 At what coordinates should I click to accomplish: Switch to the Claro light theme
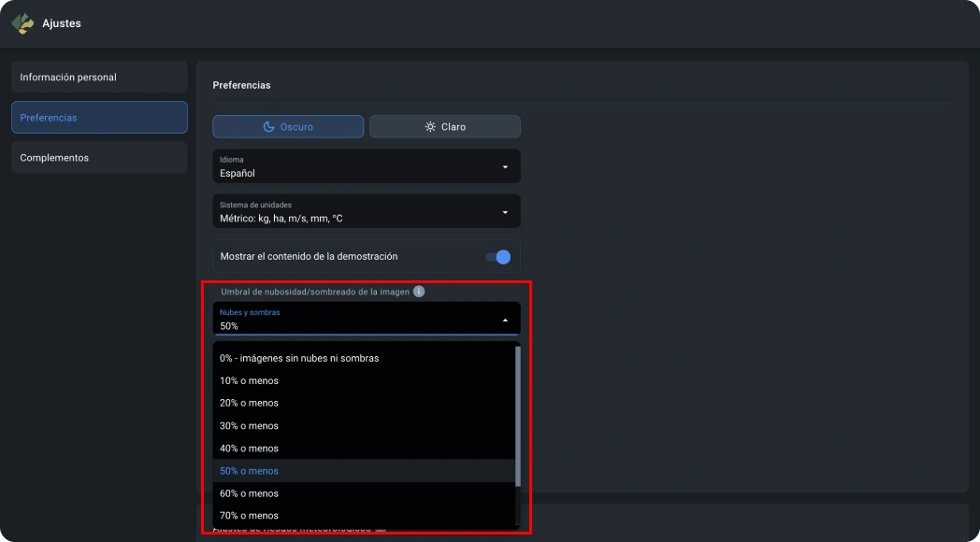tap(445, 127)
